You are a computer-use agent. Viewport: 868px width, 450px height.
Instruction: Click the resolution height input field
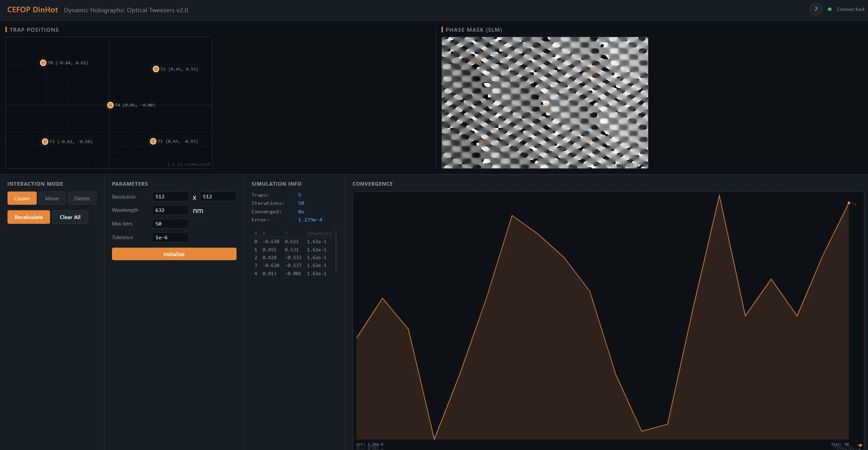click(218, 197)
